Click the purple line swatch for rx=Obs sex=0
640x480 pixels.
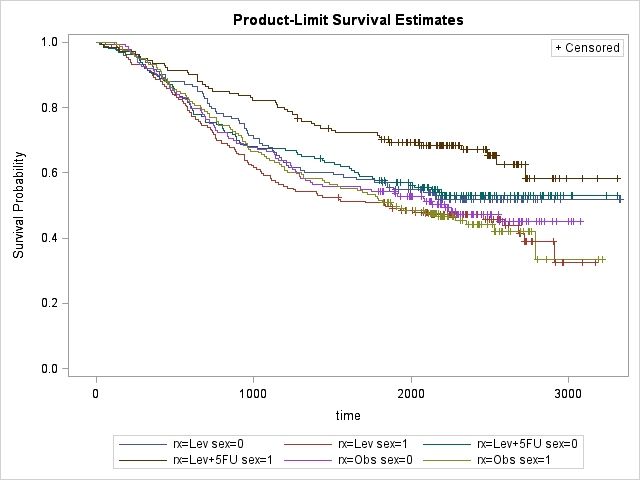tap(307, 460)
